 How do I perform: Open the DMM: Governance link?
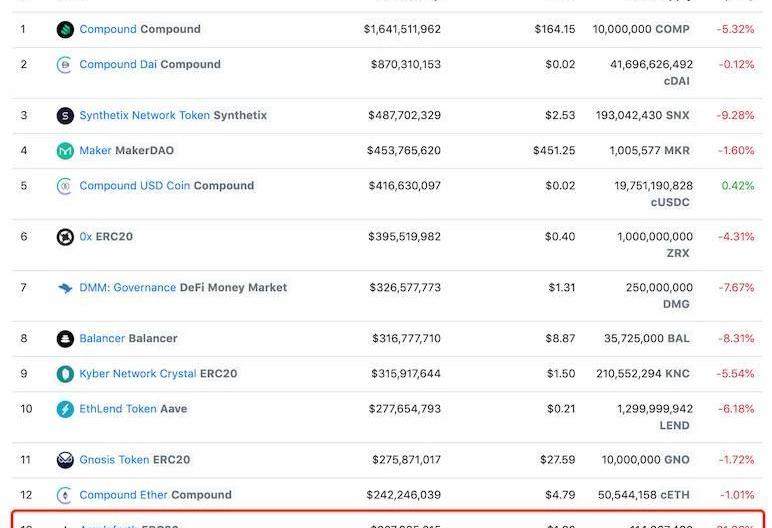(x=128, y=287)
